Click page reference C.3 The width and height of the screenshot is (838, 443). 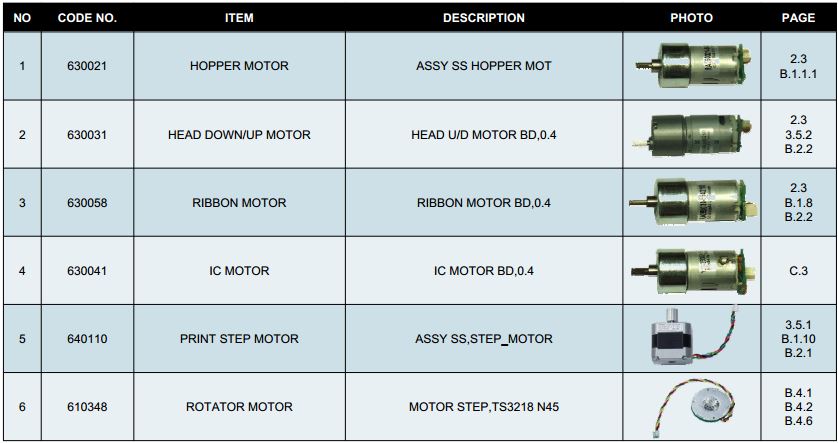click(x=798, y=271)
